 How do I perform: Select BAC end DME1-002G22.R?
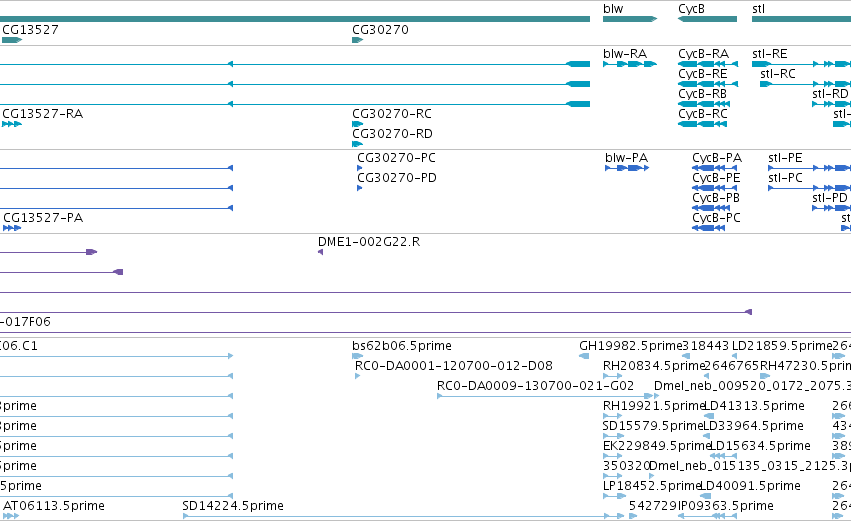[369, 242]
